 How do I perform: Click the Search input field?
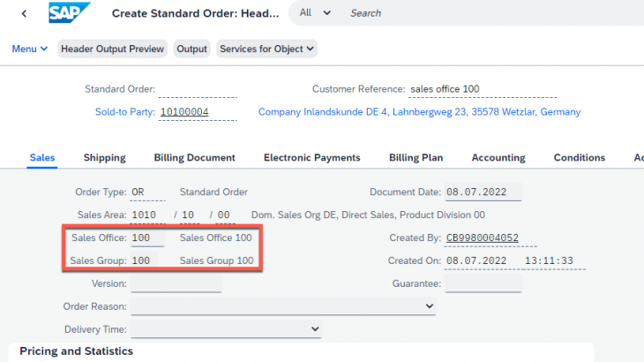[x=441, y=13]
